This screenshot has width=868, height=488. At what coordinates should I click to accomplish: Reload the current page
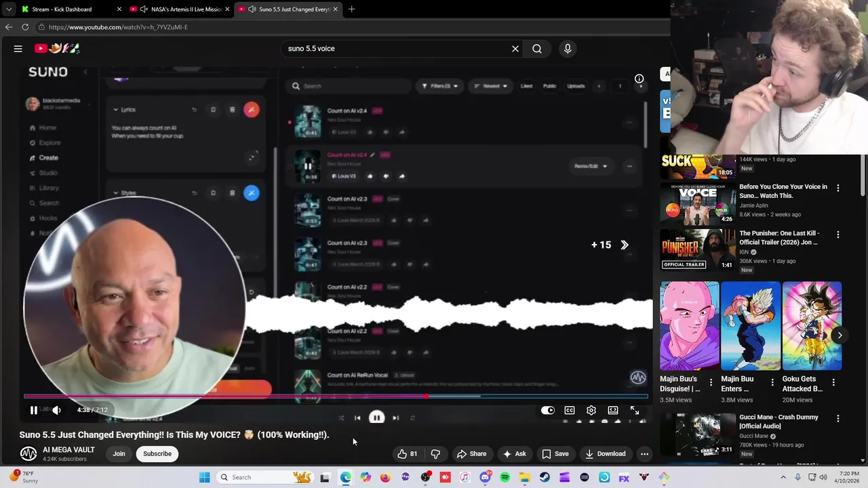[x=25, y=27]
